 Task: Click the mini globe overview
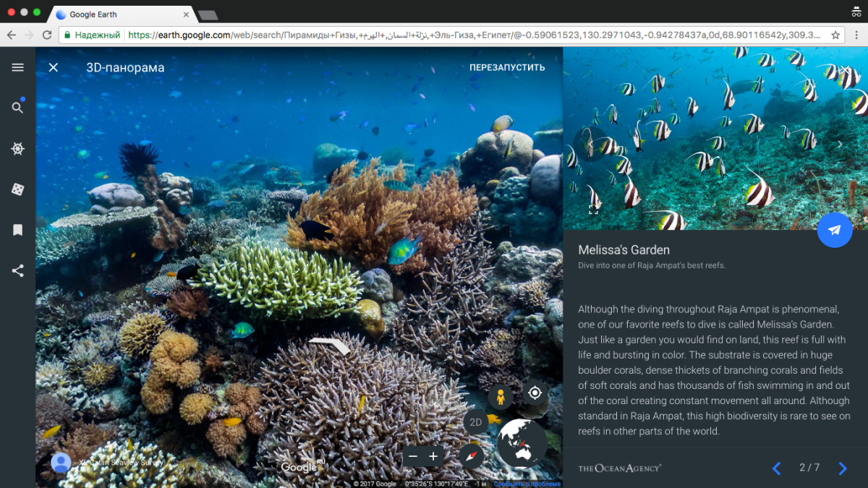[522, 442]
